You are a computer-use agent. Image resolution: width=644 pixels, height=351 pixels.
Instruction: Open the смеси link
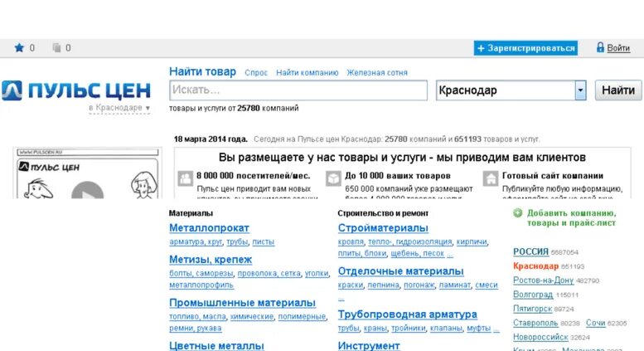click(x=487, y=285)
